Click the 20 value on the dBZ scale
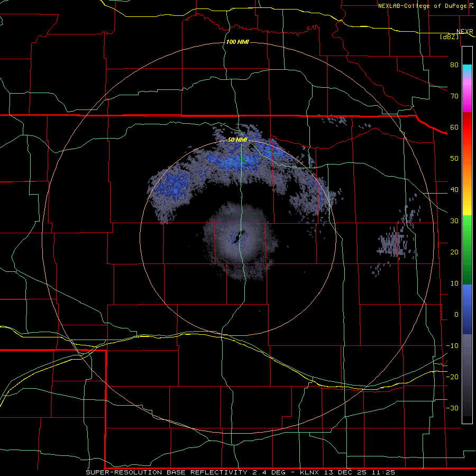The height and width of the screenshot is (476, 476). 454,252
